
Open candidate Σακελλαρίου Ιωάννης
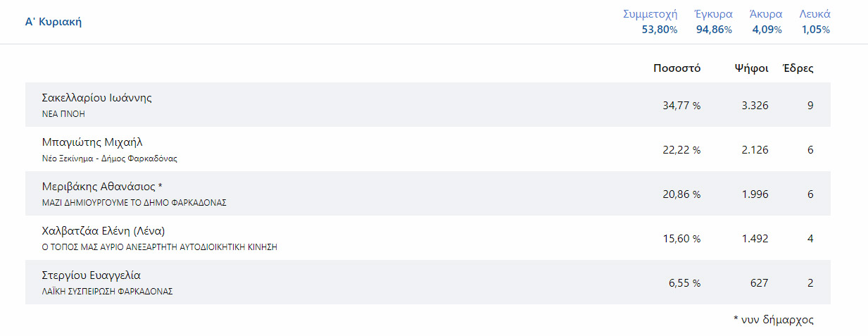(x=97, y=98)
